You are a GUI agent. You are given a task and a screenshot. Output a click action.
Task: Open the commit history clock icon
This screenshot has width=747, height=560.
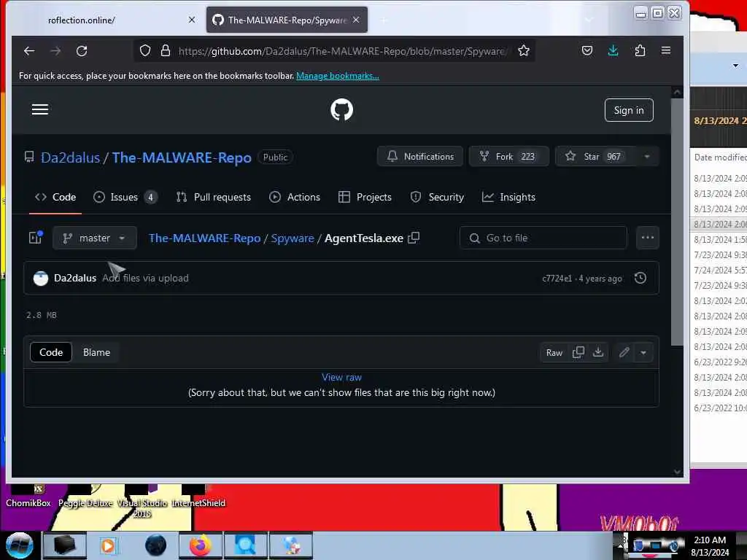(640, 278)
